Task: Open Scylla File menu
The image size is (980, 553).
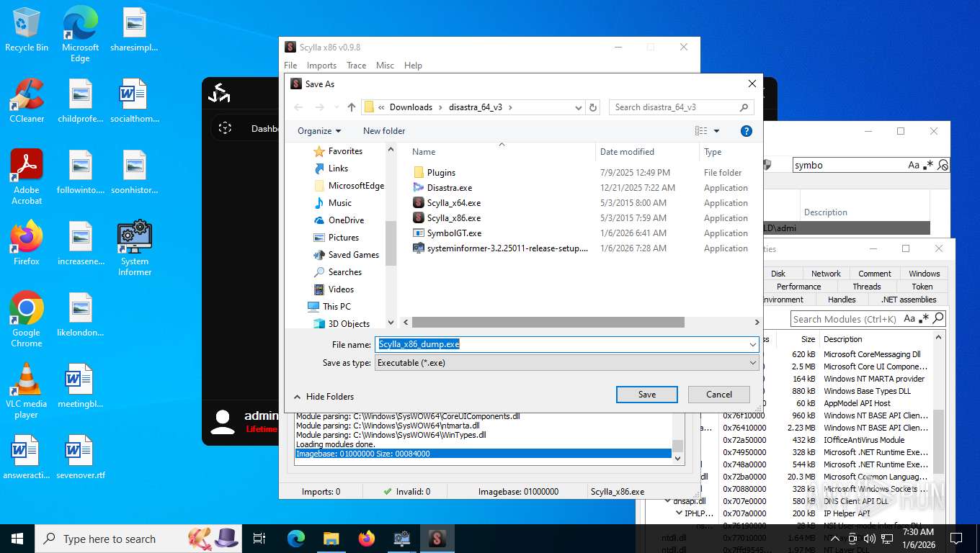Action: click(x=290, y=66)
